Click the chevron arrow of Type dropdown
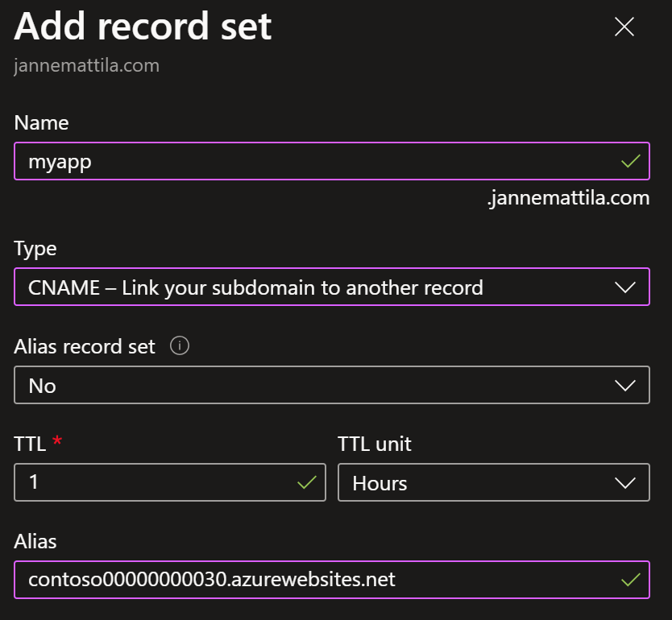This screenshot has width=672, height=620. coord(624,287)
